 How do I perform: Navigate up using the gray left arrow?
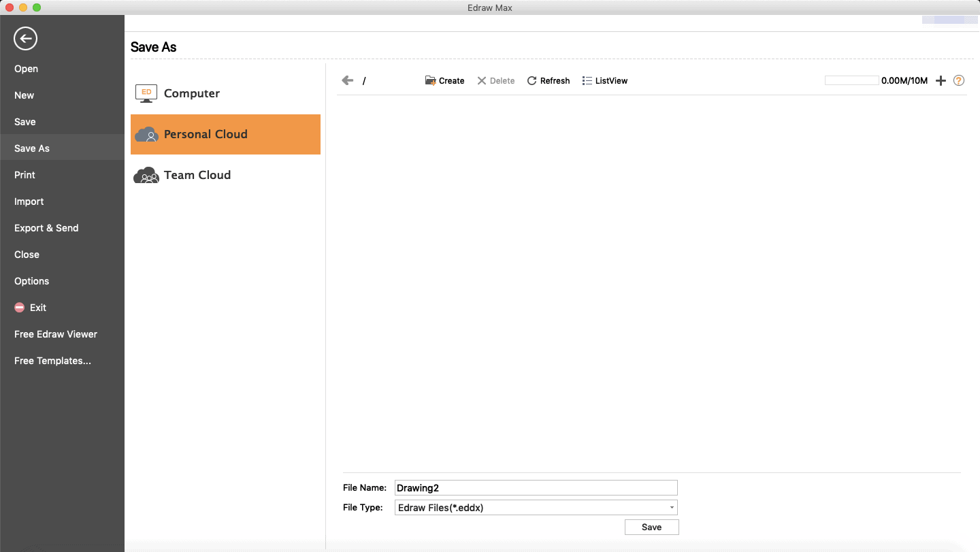coord(347,80)
